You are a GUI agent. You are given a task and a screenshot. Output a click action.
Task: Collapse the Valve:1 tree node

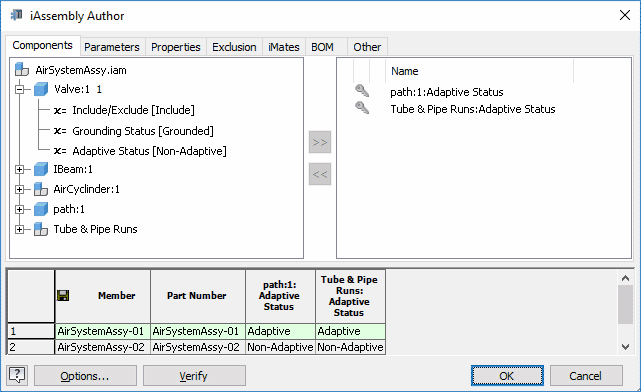[20, 89]
